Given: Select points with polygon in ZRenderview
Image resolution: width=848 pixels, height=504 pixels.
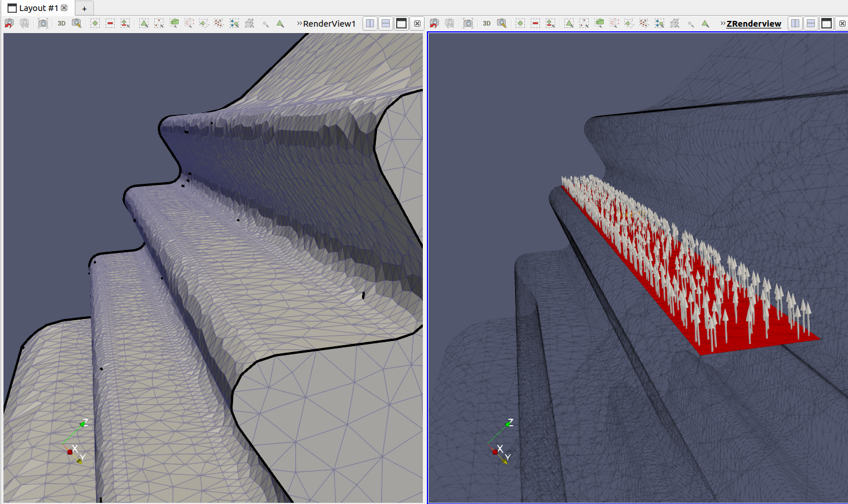Looking at the screenshot, I should pyautogui.click(x=644, y=23).
